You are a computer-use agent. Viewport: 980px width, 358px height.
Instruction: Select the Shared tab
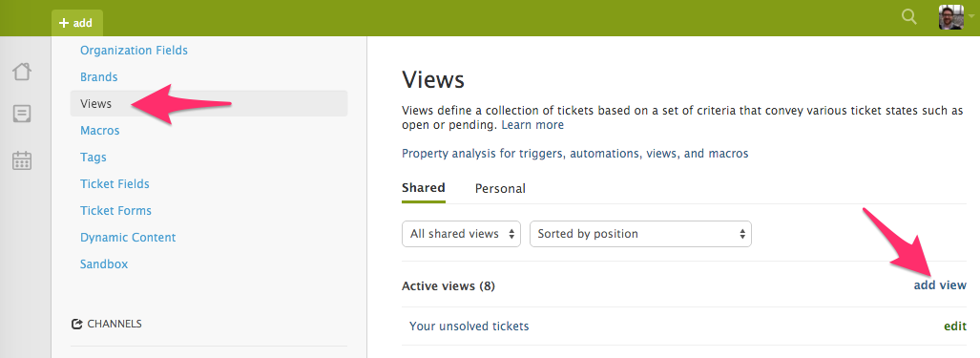click(x=423, y=187)
